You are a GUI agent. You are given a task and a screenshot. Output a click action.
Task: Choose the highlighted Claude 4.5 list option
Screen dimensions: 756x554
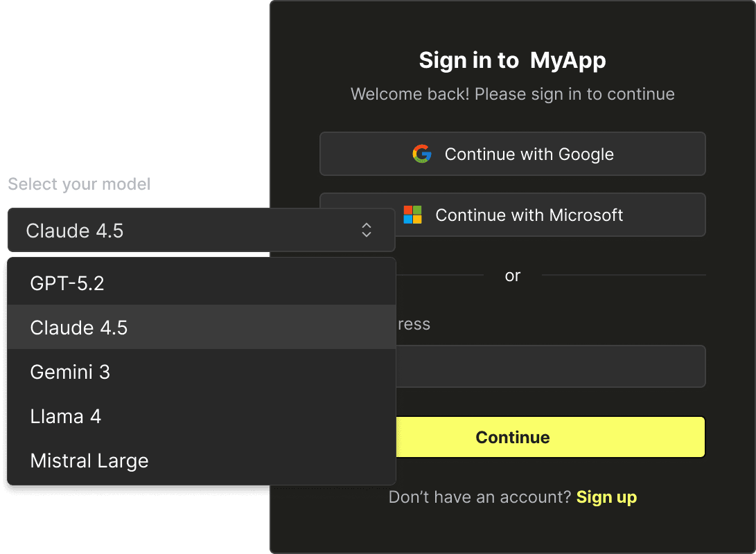[x=201, y=328]
